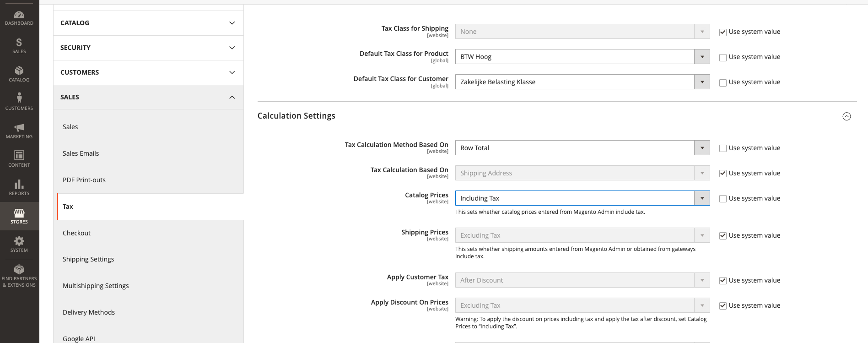
Task: Select the Tax configuration tab
Action: pyautogui.click(x=150, y=207)
